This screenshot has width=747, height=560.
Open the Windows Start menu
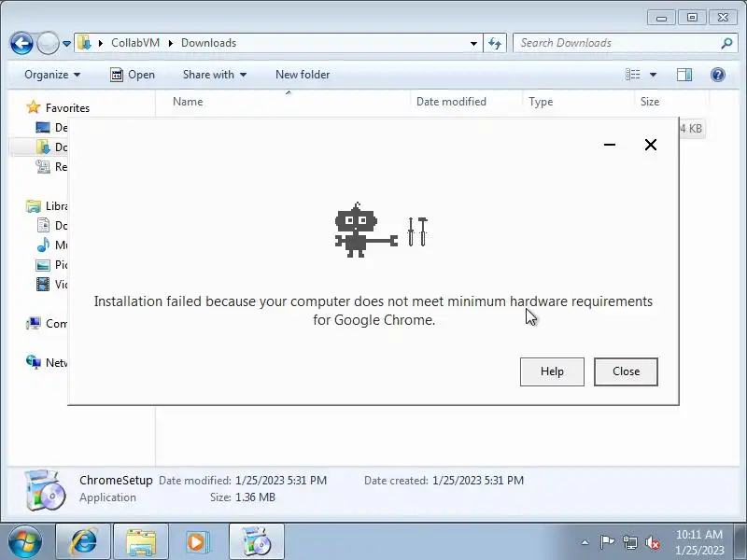click(x=25, y=541)
